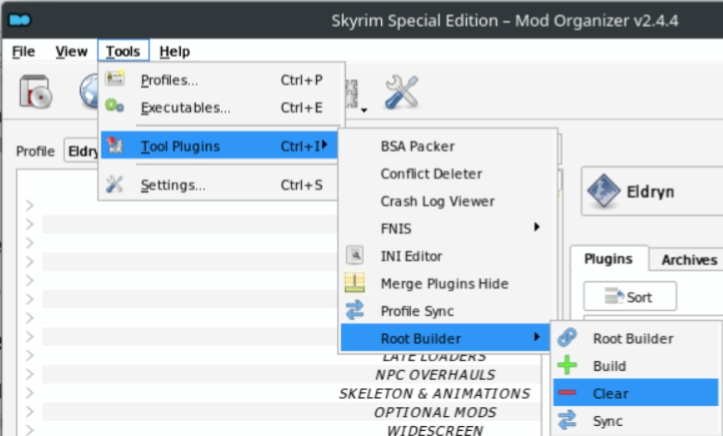Open Crash Log Viewer

(447, 201)
